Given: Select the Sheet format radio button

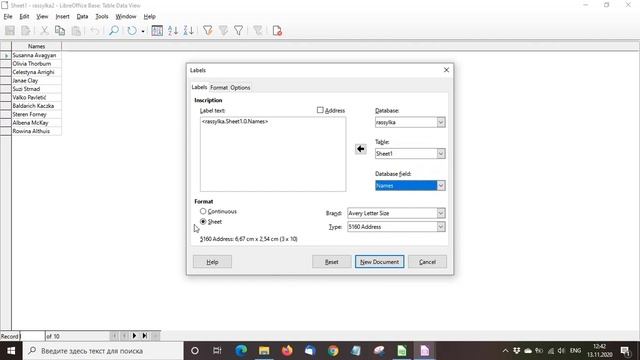Looking at the screenshot, I should 203,222.
